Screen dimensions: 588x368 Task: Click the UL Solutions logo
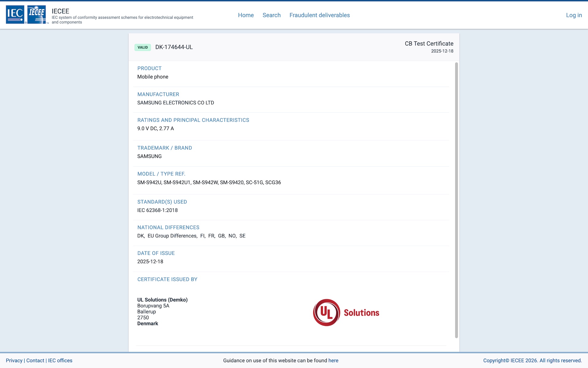point(346,312)
